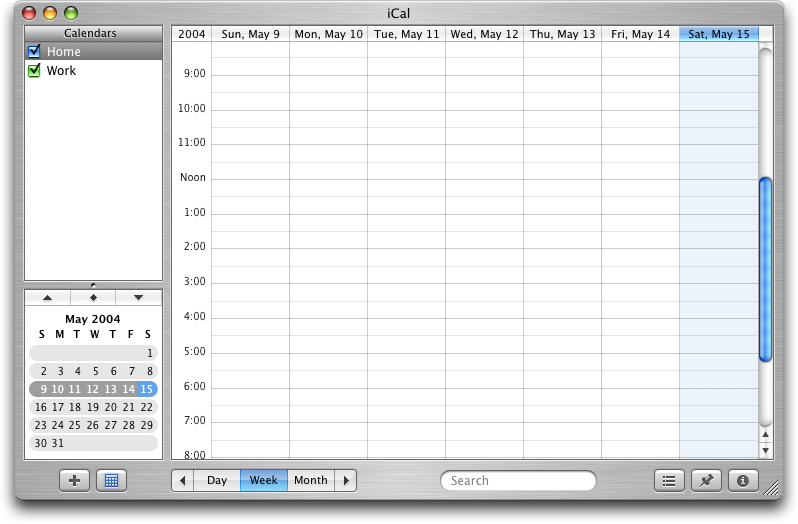Jump to today using diamond button
798x524 pixels.
tap(93, 298)
